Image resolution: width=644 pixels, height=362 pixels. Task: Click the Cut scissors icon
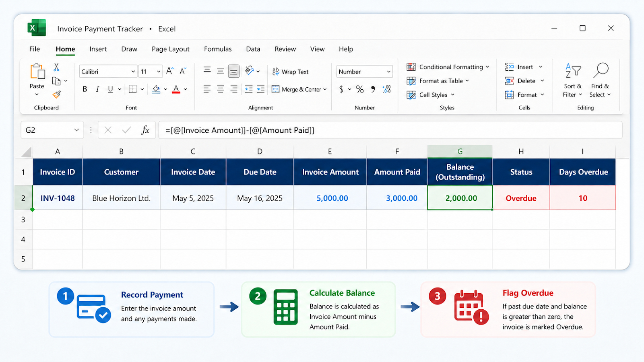coord(56,67)
